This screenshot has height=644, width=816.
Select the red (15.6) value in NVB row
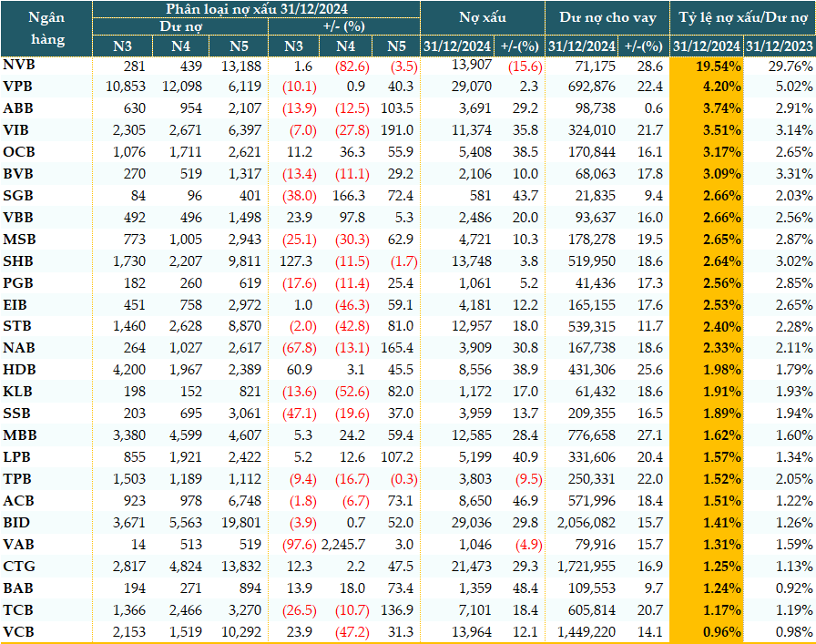[x=524, y=66]
